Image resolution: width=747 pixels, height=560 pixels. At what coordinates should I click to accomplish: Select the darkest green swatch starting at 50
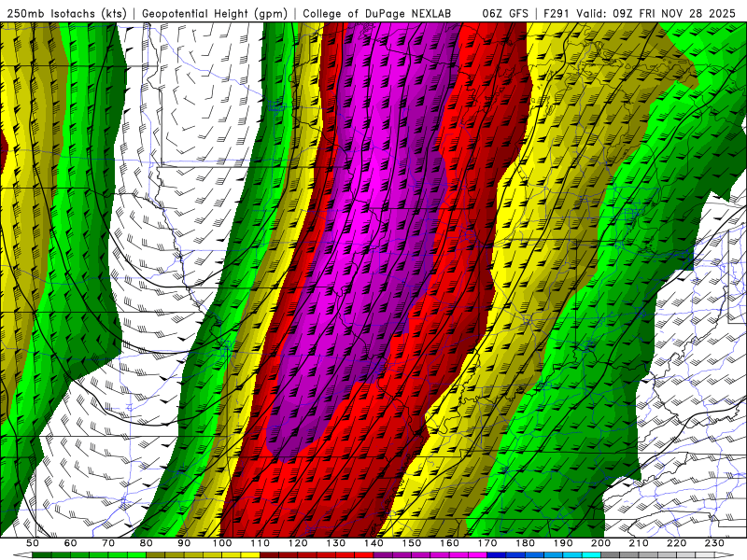point(41,555)
